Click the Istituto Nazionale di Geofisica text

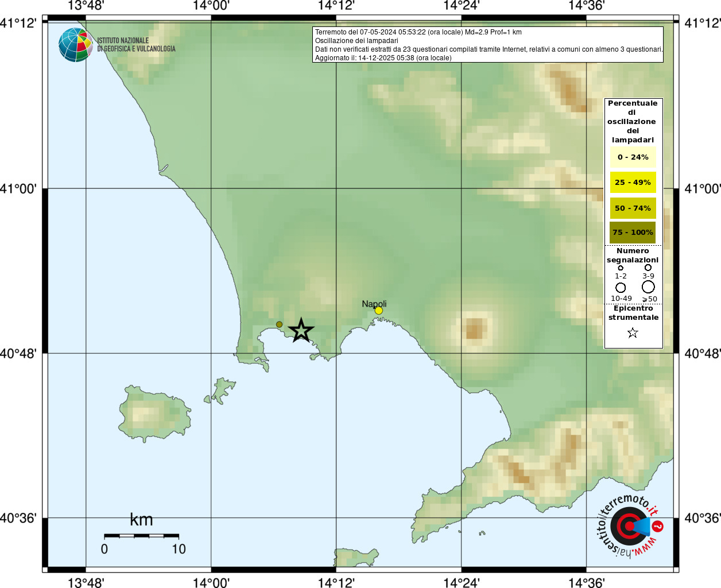(x=136, y=45)
